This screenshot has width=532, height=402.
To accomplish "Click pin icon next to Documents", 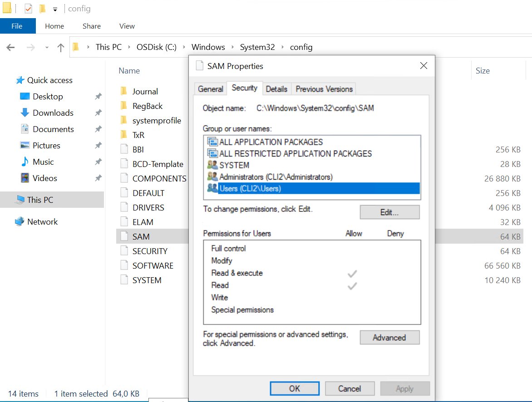I will pyautogui.click(x=98, y=129).
